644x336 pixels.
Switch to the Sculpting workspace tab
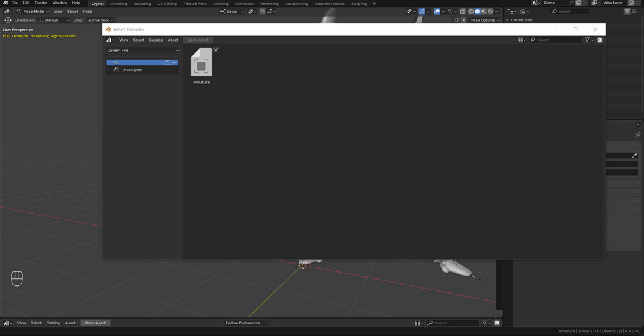tap(142, 4)
